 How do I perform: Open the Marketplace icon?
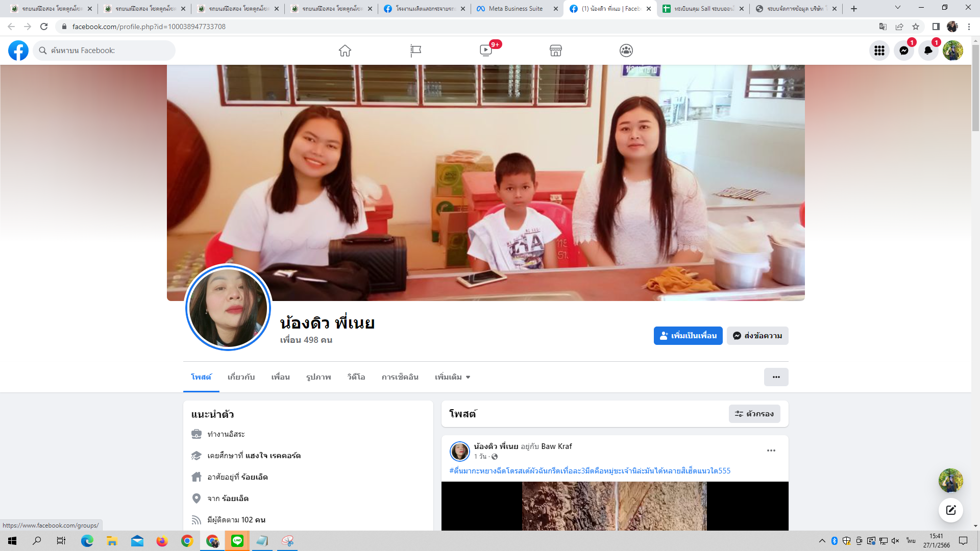[x=556, y=51]
